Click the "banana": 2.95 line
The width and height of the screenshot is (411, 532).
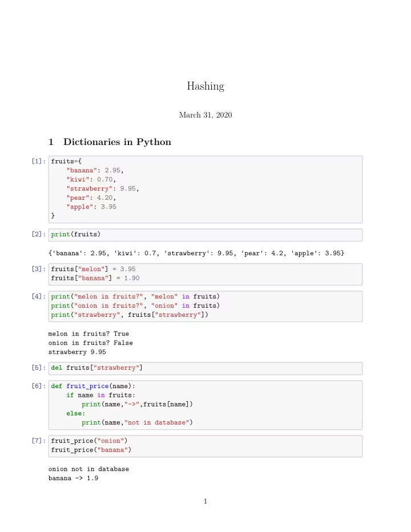coord(95,170)
